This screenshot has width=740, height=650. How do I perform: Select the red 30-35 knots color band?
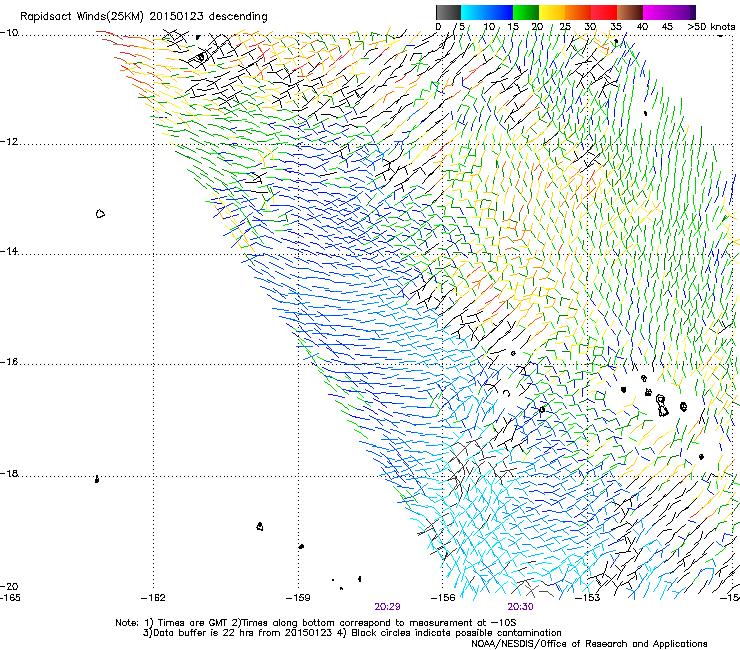pyautogui.click(x=604, y=12)
